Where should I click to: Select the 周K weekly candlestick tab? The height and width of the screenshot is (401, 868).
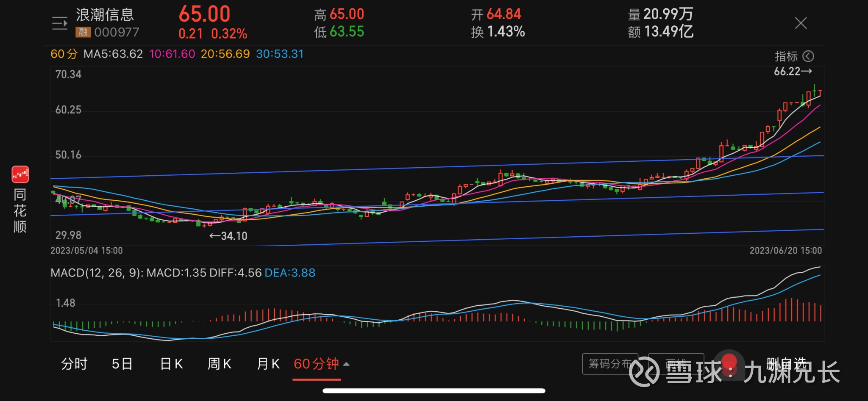(219, 364)
